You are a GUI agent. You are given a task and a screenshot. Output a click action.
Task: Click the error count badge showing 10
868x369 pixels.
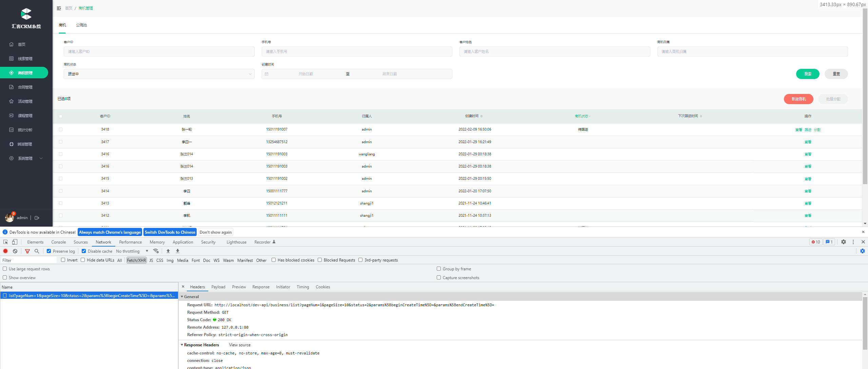point(816,242)
